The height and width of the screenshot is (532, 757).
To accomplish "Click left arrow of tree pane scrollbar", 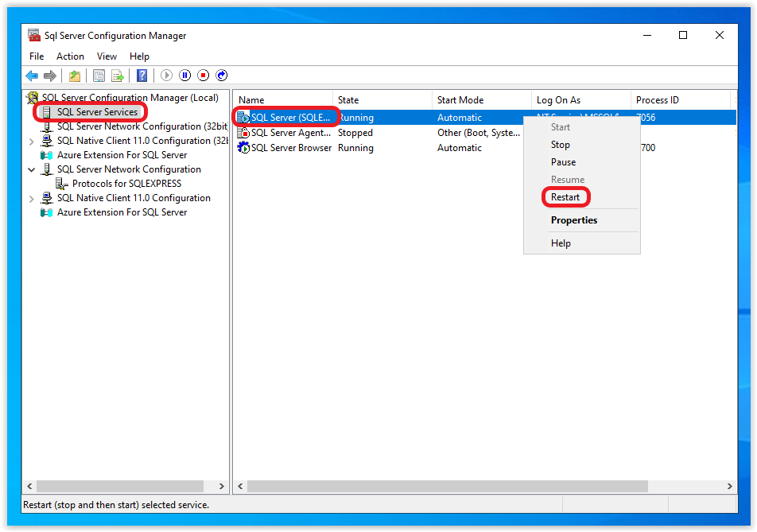I will tap(29, 486).
